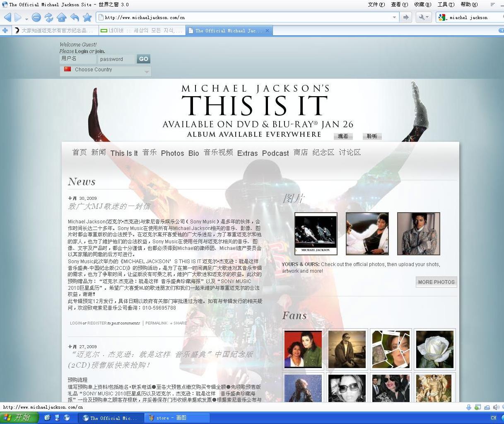The height and width of the screenshot is (424, 504).
Task: Click the Back navigation arrow
Action: pyautogui.click(x=7, y=17)
